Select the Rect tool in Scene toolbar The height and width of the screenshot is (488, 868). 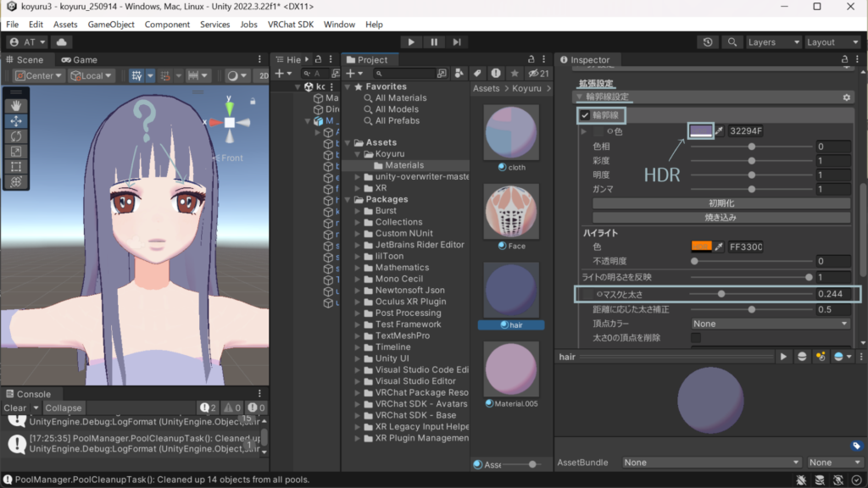[18, 167]
